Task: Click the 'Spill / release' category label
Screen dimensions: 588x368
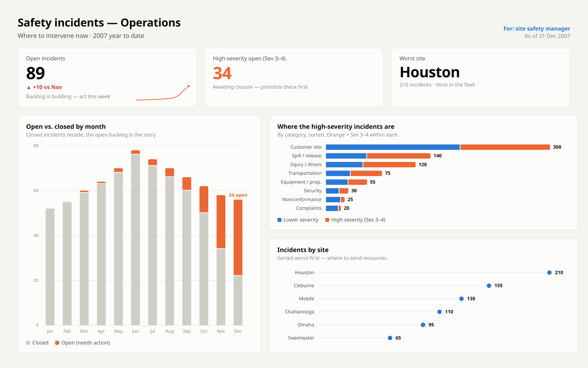Action: coord(306,156)
